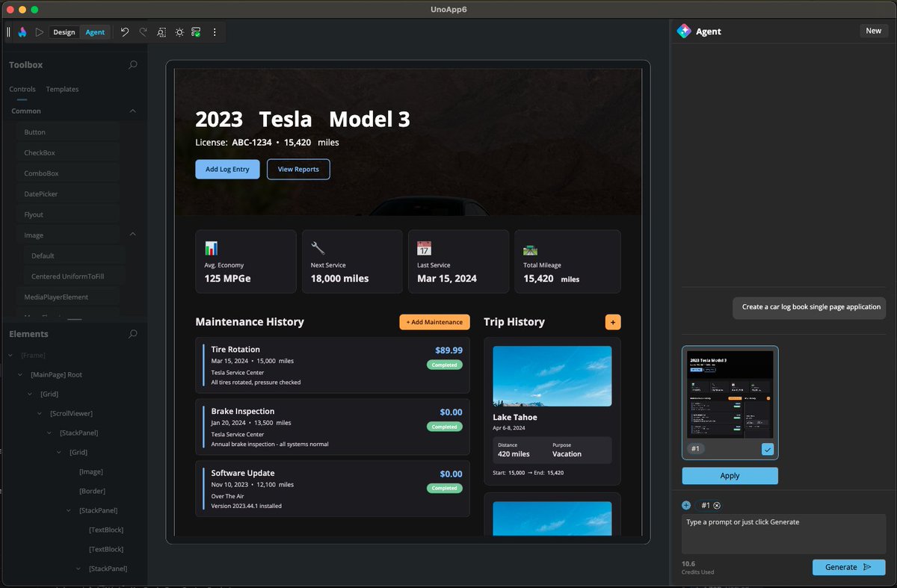The height and width of the screenshot is (588, 897).
Task: Select the ComboBox control in Toolbox
Action: [x=67, y=173]
